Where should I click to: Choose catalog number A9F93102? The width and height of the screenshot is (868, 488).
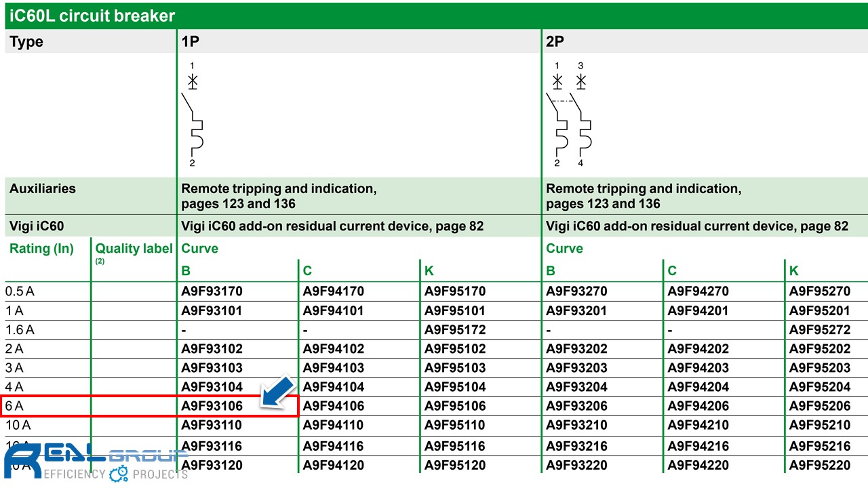212,348
